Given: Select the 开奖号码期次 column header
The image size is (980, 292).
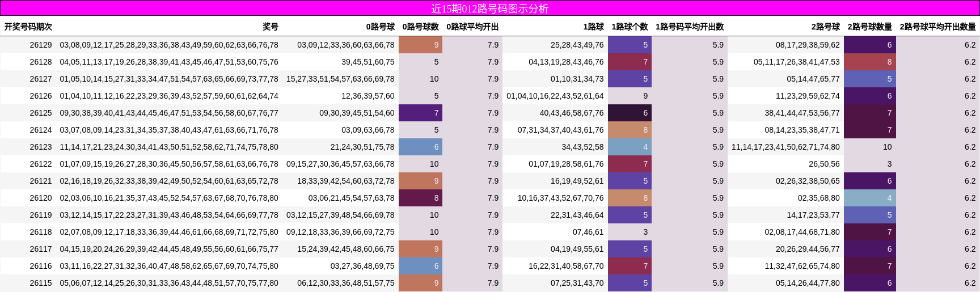Looking at the screenshot, I should pyautogui.click(x=28, y=27).
